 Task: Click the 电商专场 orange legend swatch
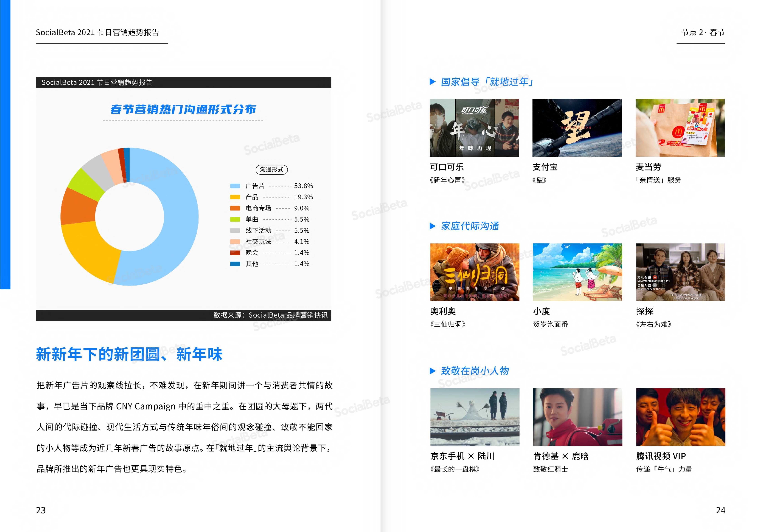coord(235,208)
